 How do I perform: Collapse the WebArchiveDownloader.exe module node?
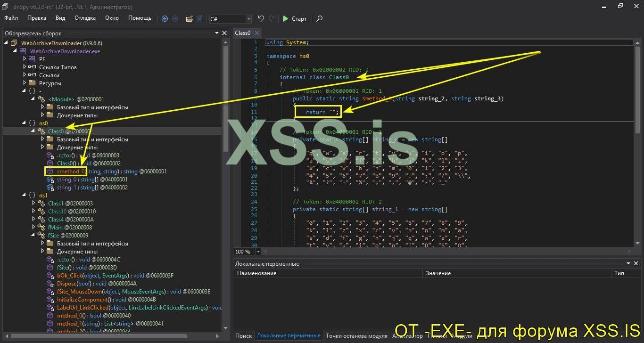[x=15, y=51]
